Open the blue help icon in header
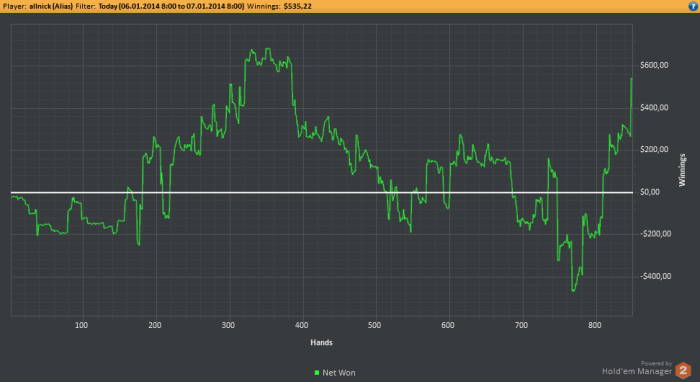The width and height of the screenshot is (700, 382). (693, 6)
